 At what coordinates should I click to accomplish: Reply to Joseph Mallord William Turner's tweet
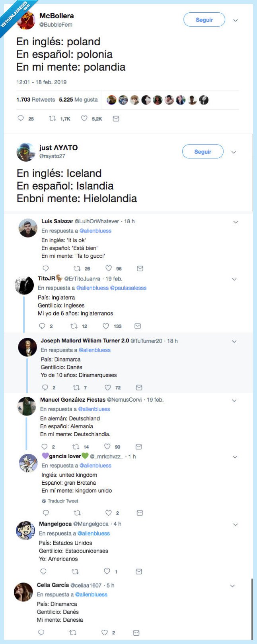[45, 387]
